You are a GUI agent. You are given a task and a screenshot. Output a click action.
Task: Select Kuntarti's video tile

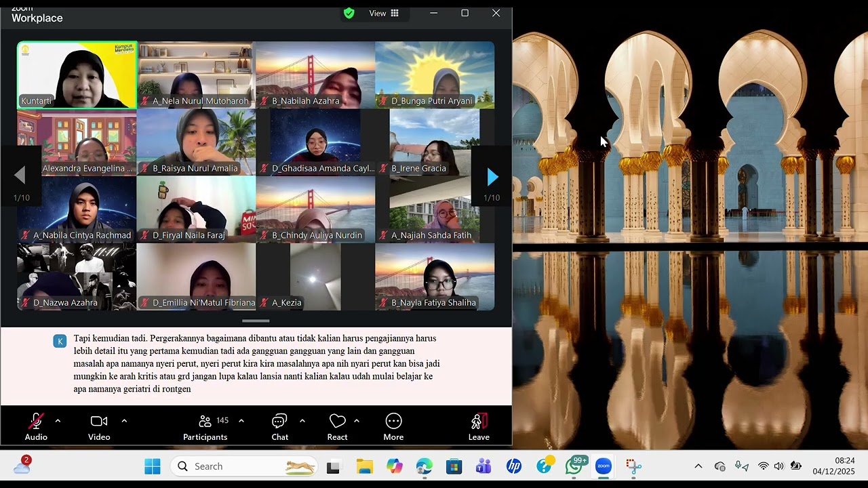[x=77, y=75]
